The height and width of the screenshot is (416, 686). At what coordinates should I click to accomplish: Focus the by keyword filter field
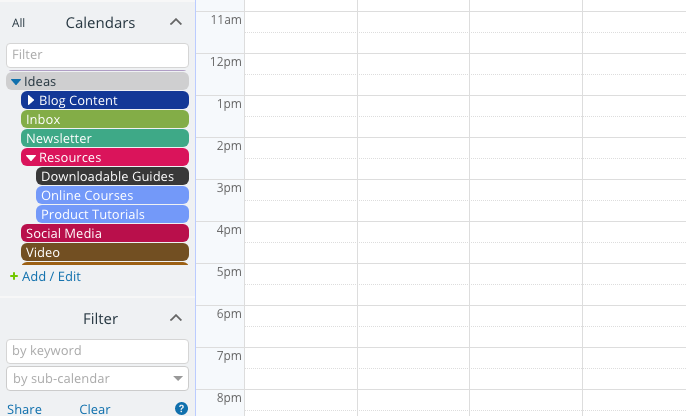click(98, 351)
